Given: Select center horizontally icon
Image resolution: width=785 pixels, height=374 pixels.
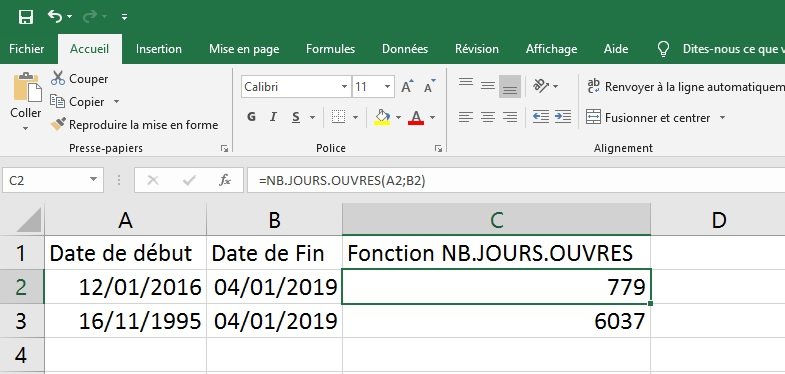Looking at the screenshot, I should click(x=488, y=117).
